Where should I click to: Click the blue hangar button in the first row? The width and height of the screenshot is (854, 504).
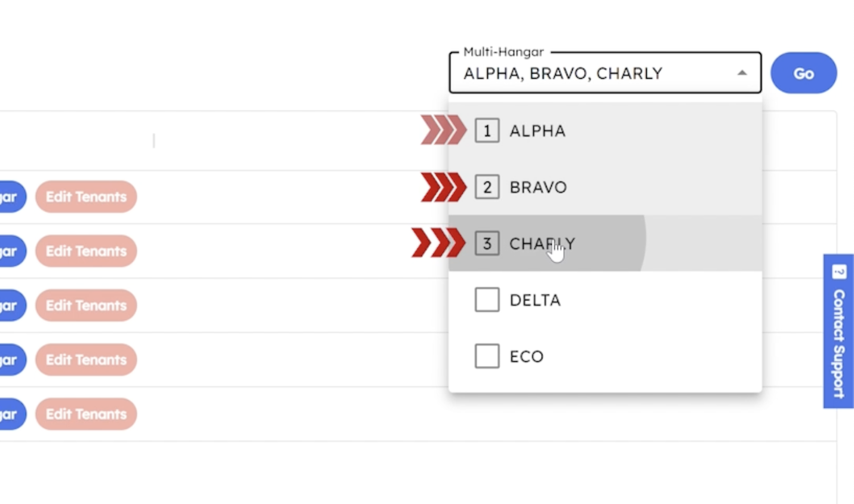pos(11,196)
